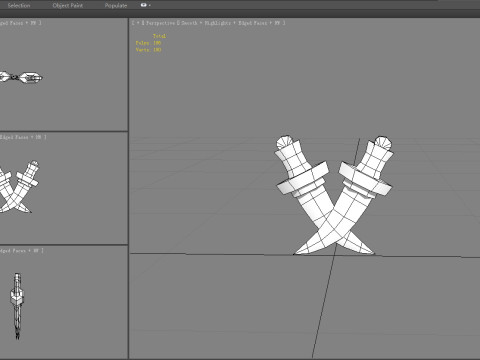Switch to the Object Paint tab
This screenshot has height=360, width=480.
point(68,5)
